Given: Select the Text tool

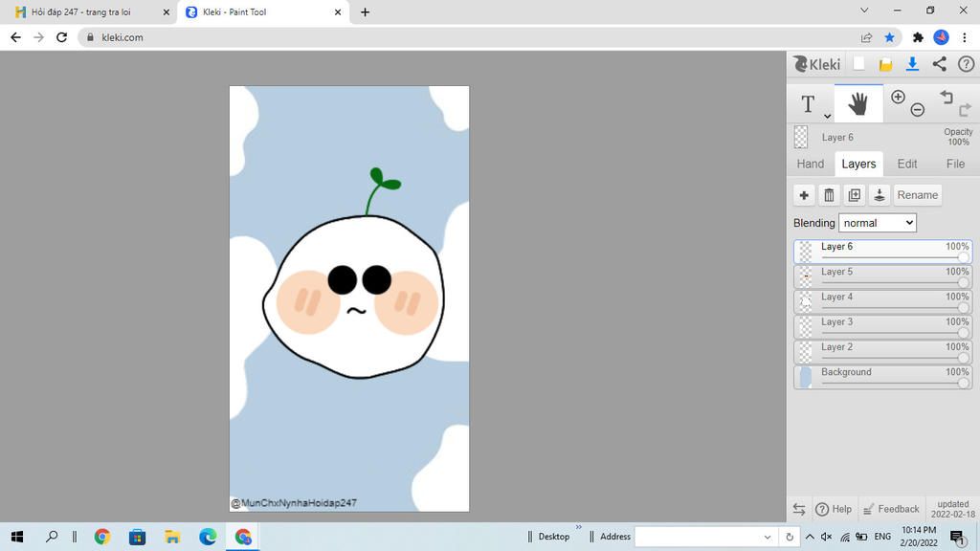Looking at the screenshot, I should 808,103.
